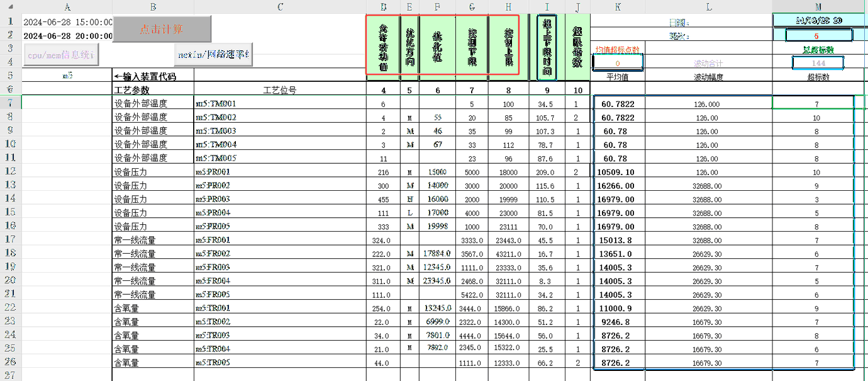Viewport: 868px width, 381px height.
Task: Select the m5:PR004 tag cell
Action: click(280, 213)
